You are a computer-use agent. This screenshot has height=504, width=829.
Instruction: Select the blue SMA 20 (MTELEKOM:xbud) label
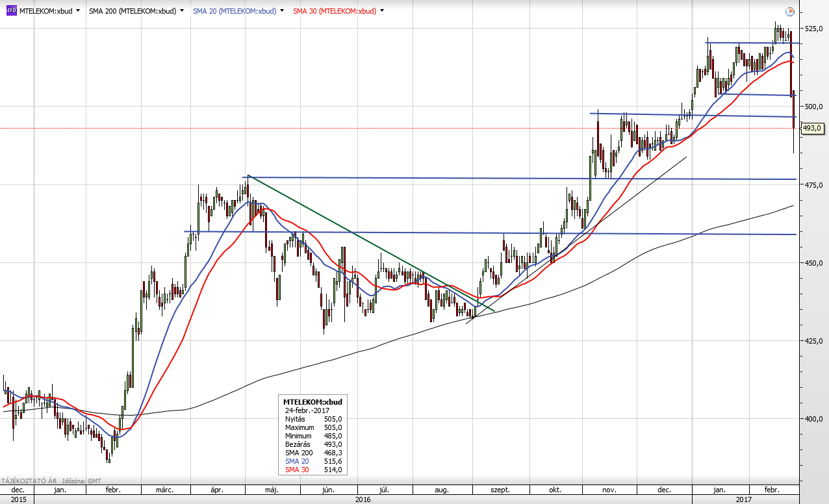coord(234,11)
